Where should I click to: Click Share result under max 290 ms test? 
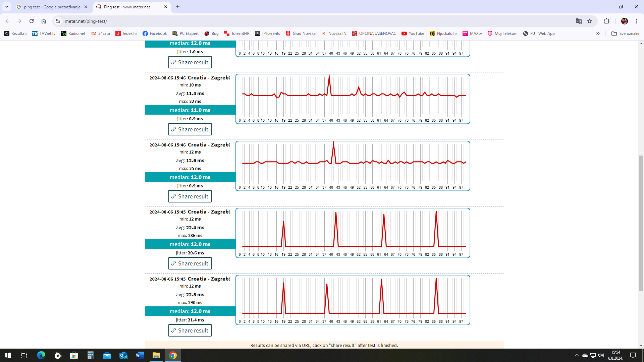point(190,330)
